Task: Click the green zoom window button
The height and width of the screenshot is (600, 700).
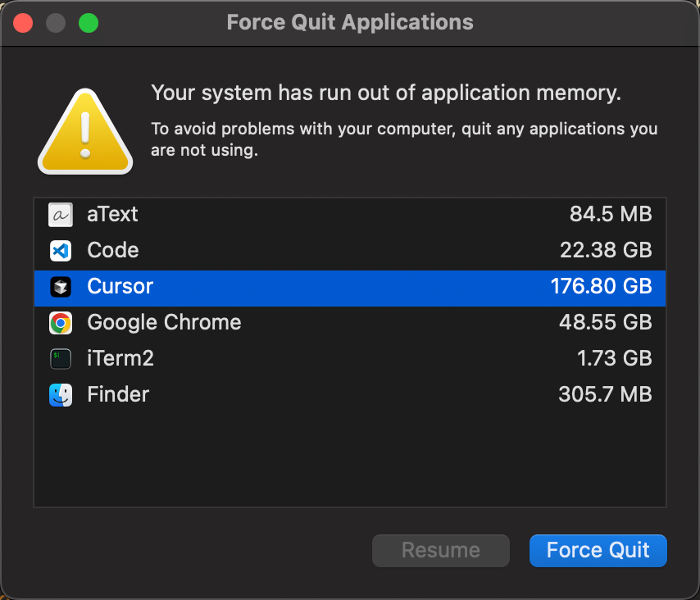Action: pyautogui.click(x=89, y=23)
